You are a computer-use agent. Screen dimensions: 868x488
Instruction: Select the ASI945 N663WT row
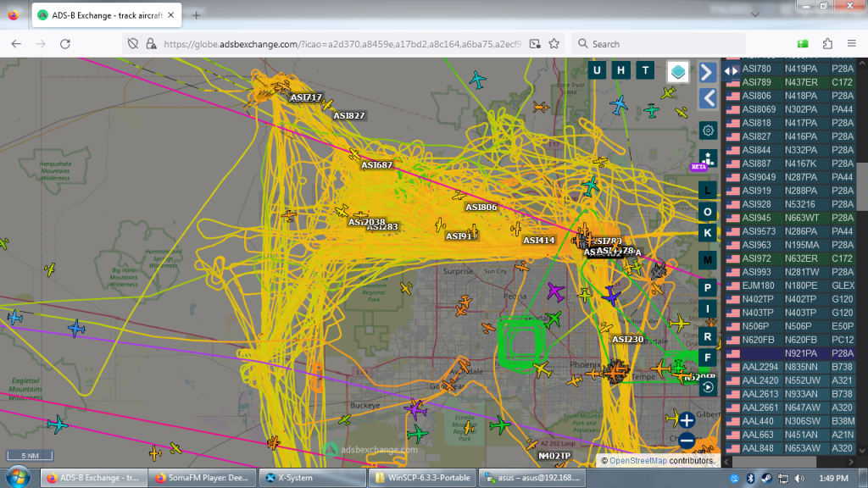[x=789, y=218]
